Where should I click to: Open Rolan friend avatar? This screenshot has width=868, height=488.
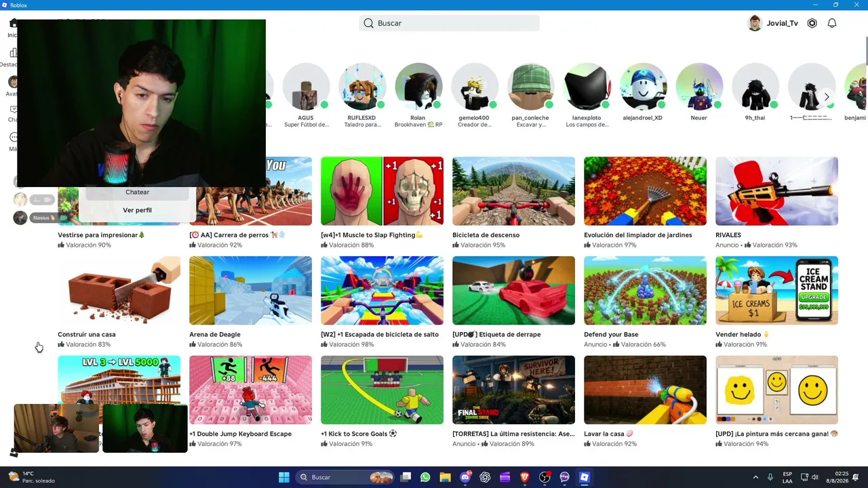pyautogui.click(x=418, y=87)
